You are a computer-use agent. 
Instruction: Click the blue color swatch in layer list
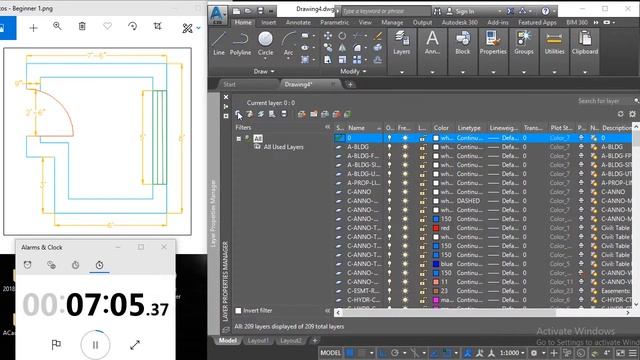tap(436, 264)
